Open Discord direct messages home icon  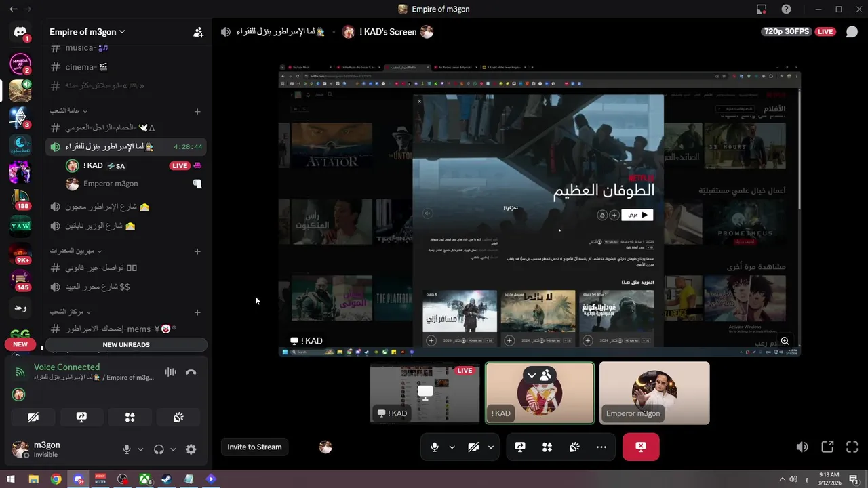click(20, 33)
